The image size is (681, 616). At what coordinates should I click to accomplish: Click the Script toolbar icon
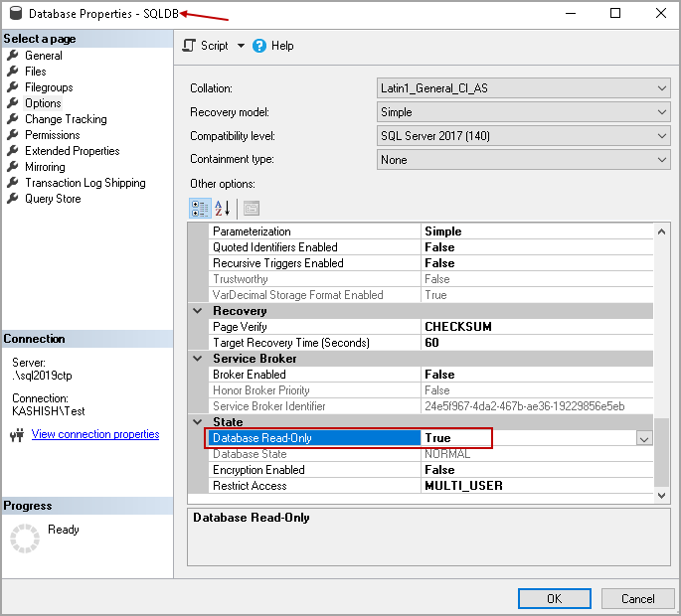click(189, 46)
